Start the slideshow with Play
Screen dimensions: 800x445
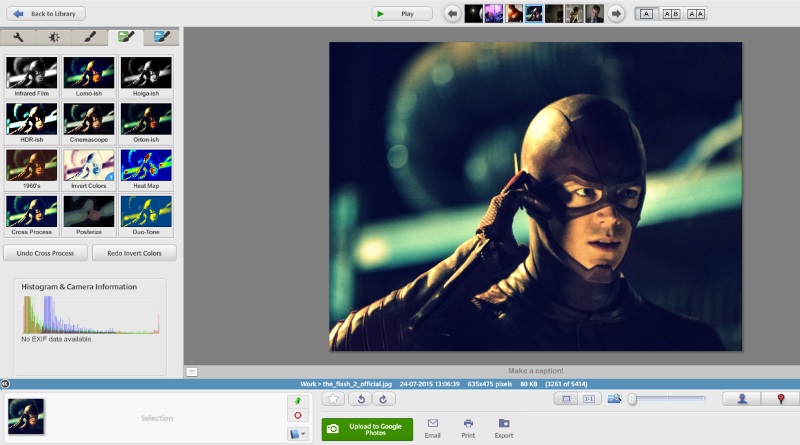(402, 14)
